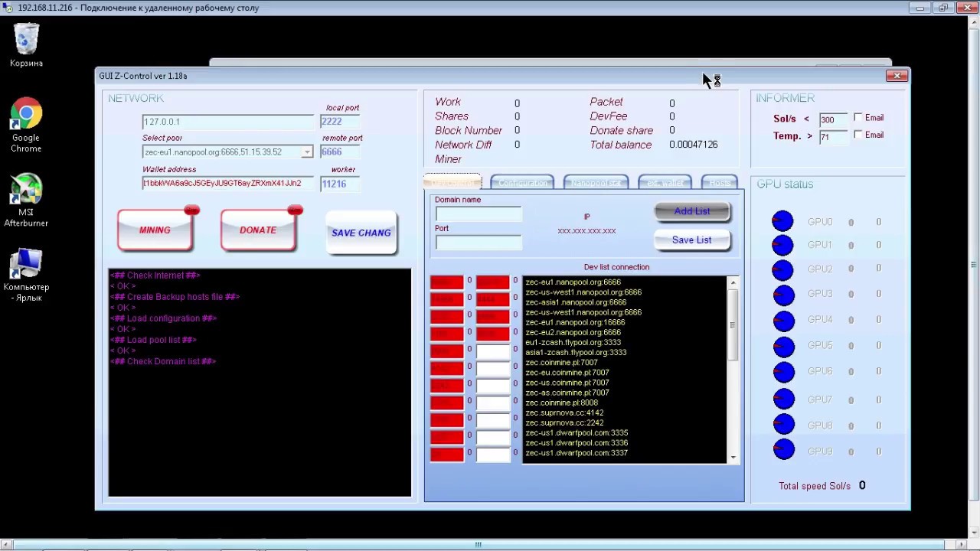Viewport: 980px width, 551px height.
Task: Enable Email alert for Temp. threshold
Action: [x=858, y=135]
